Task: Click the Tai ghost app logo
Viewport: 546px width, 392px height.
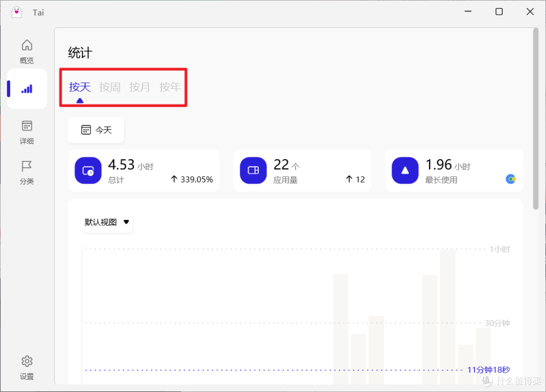Action: tap(16, 12)
